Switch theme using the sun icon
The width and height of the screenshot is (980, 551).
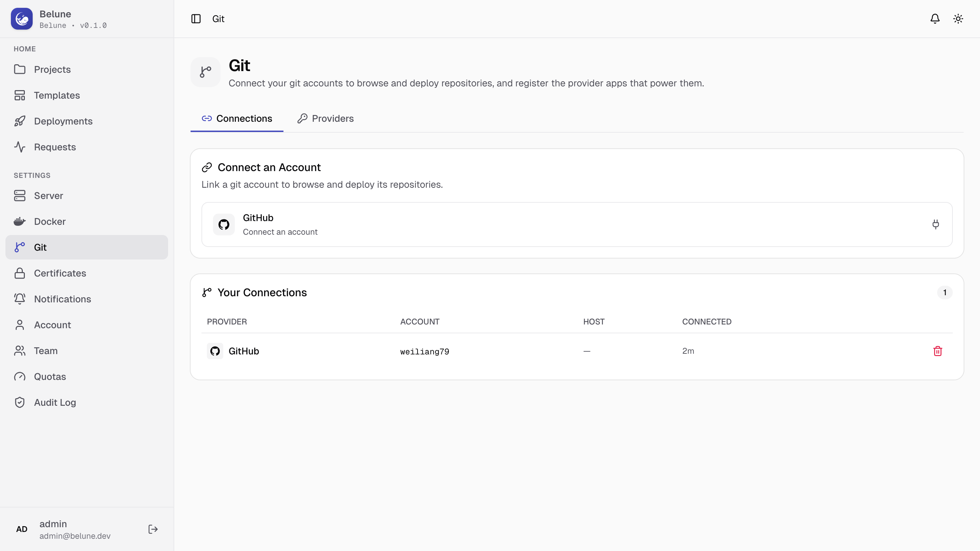tap(958, 19)
